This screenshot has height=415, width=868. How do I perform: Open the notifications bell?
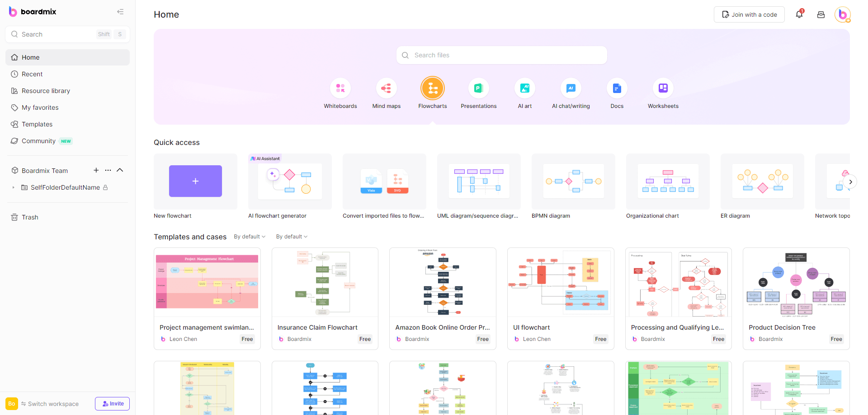tap(799, 14)
